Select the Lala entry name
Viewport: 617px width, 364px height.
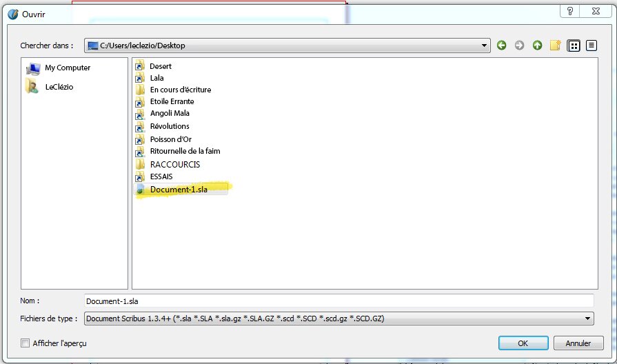click(156, 78)
